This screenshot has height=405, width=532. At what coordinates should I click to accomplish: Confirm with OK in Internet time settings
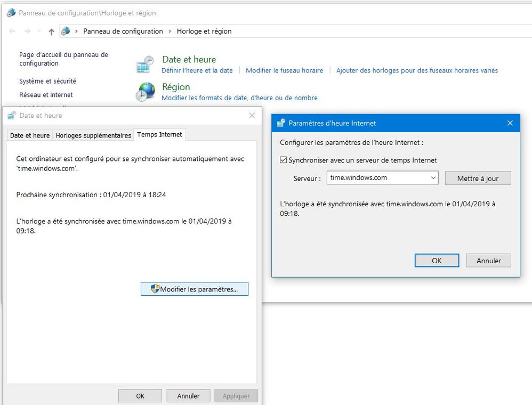point(436,261)
